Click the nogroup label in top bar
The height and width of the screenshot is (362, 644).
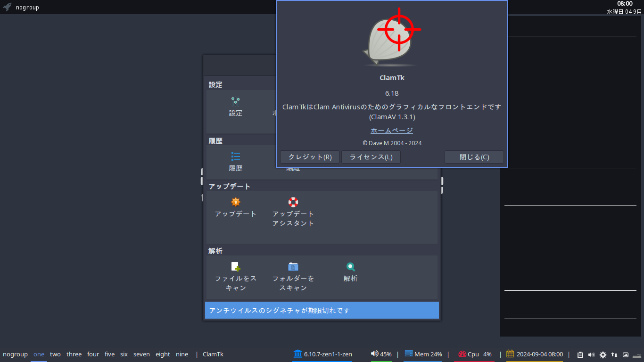click(x=27, y=8)
